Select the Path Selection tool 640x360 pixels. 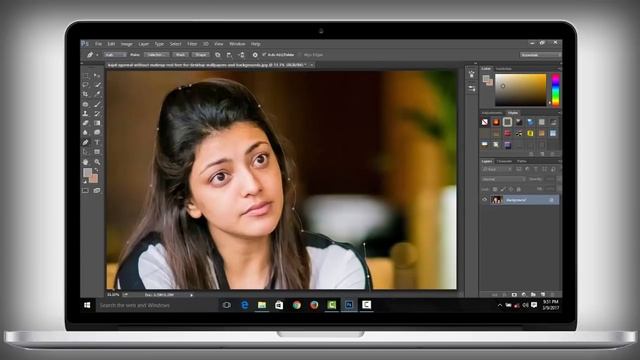pos(85,151)
